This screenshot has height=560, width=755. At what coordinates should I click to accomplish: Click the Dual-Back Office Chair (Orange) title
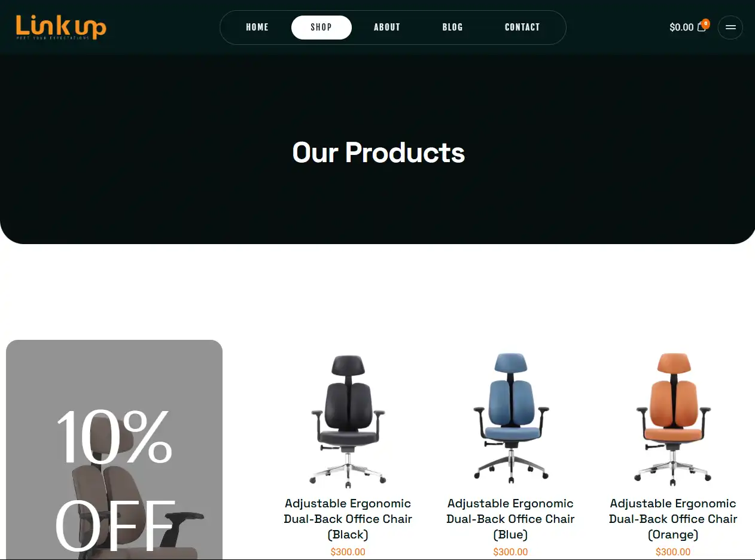pos(673,519)
